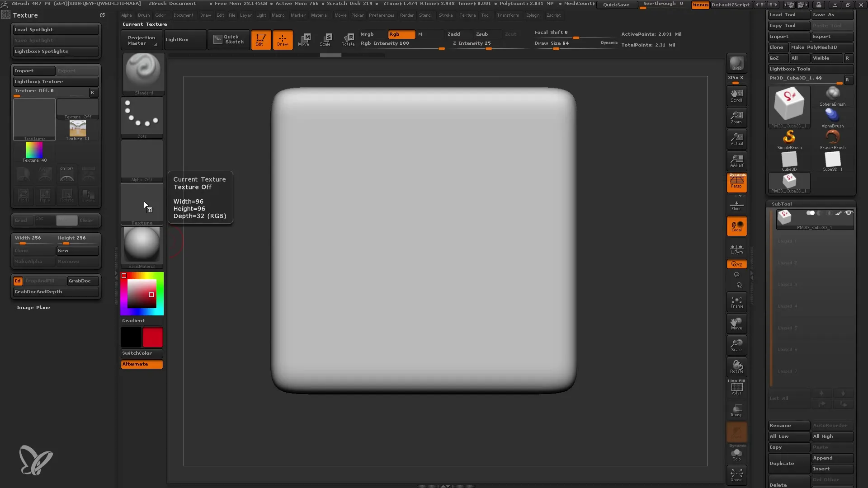Click the Zoom canvas icon
The height and width of the screenshot is (488, 868).
pyautogui.click(x=736, y=117)
